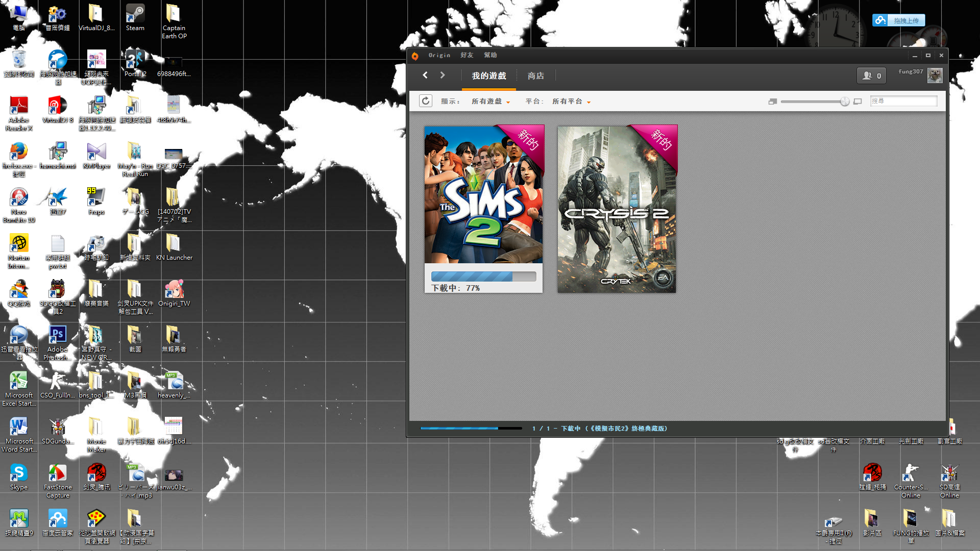Click the small thumbnails size icon
Image resolution: width=980 pixels, height=551 pixels.
tap(772, 102)
